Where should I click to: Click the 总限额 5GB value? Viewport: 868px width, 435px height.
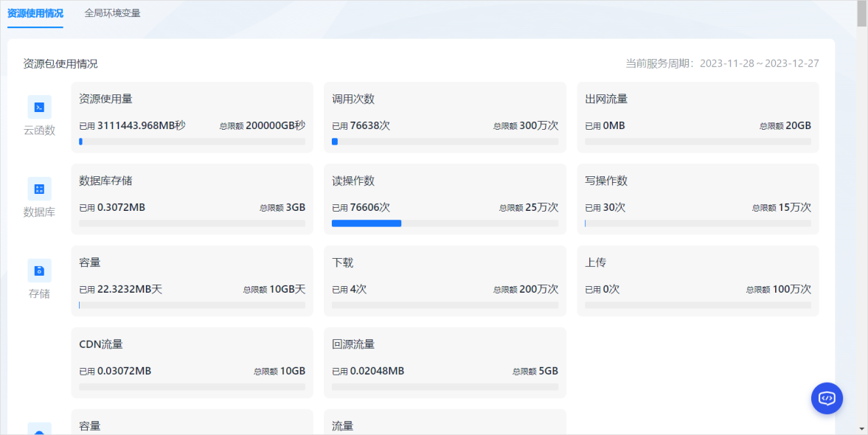(x=535, y=371)
